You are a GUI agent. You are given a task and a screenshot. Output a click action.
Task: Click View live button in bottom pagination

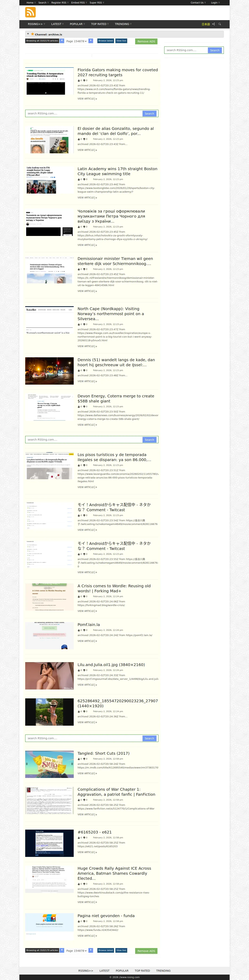pyautogui.click(x=121, y=950)
